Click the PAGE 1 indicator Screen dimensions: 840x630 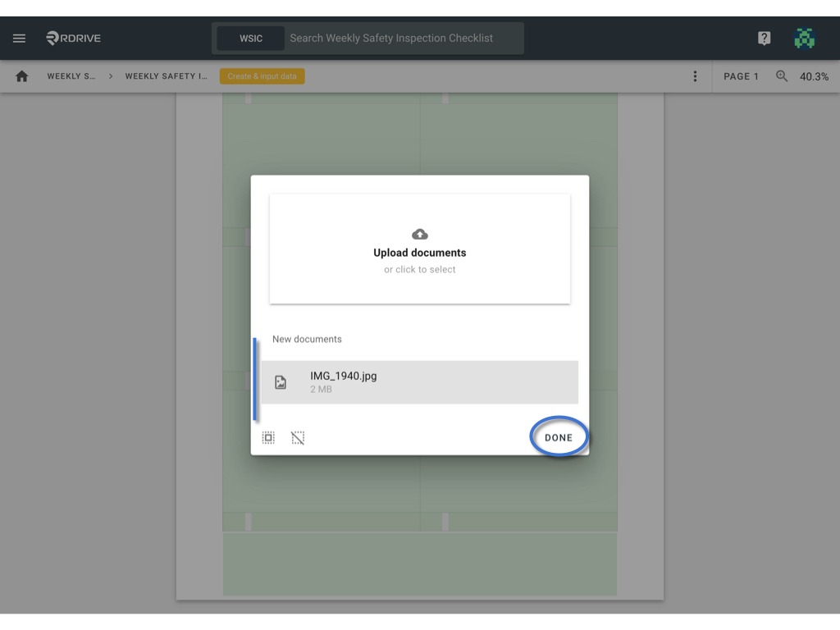741,76
